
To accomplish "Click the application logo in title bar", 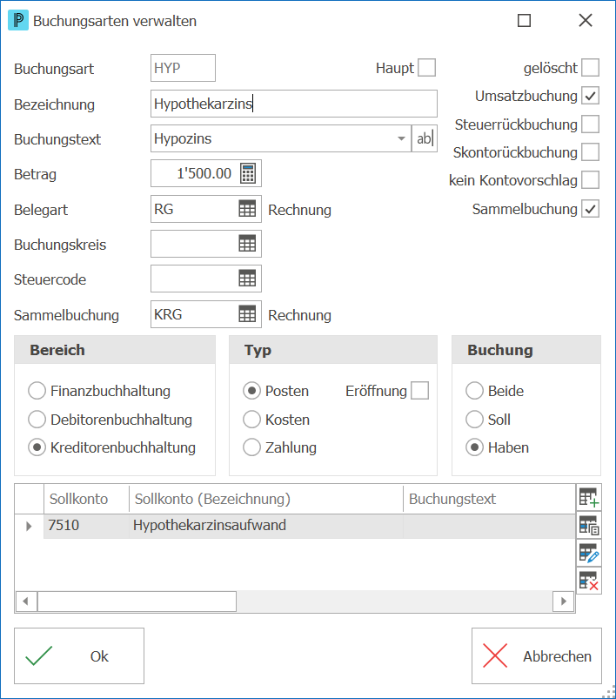I will click(18, 21).
